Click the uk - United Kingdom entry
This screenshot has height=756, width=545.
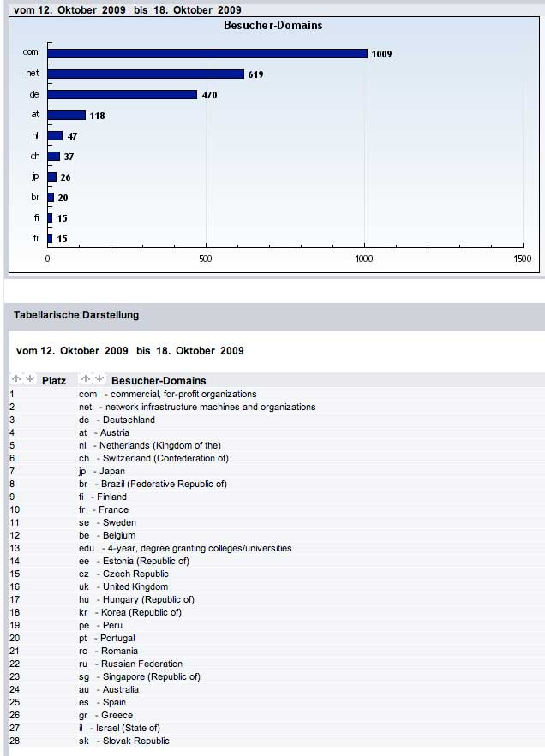[x=123, y=586]
